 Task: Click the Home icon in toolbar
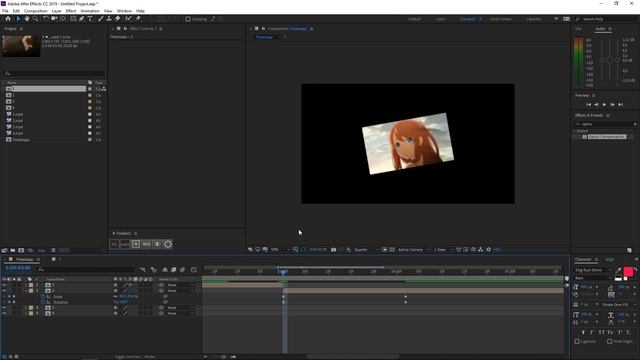[x=8, y=19]
